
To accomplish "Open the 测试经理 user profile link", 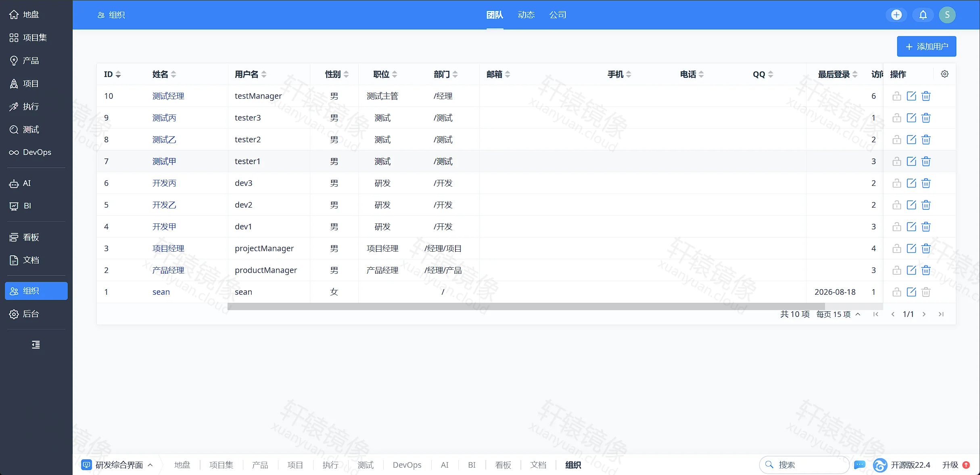I will click(168, 96).
